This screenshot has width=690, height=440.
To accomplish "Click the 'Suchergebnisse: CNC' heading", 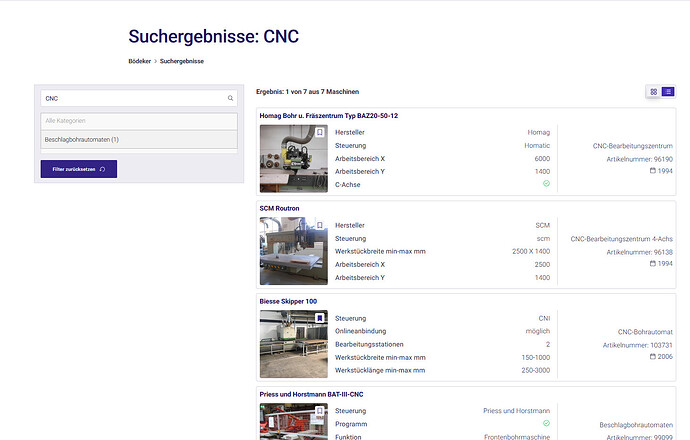I will click(x=214, y=36).
